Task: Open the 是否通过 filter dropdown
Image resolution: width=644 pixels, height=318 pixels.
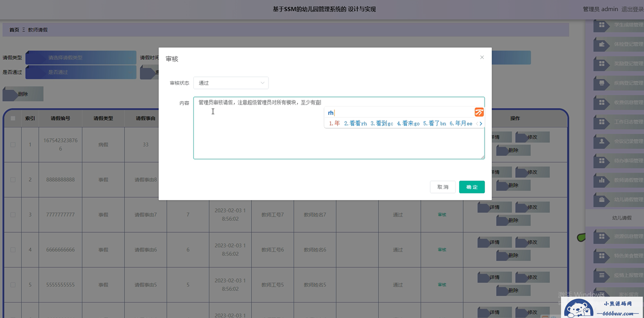Action: pos(81,72)
